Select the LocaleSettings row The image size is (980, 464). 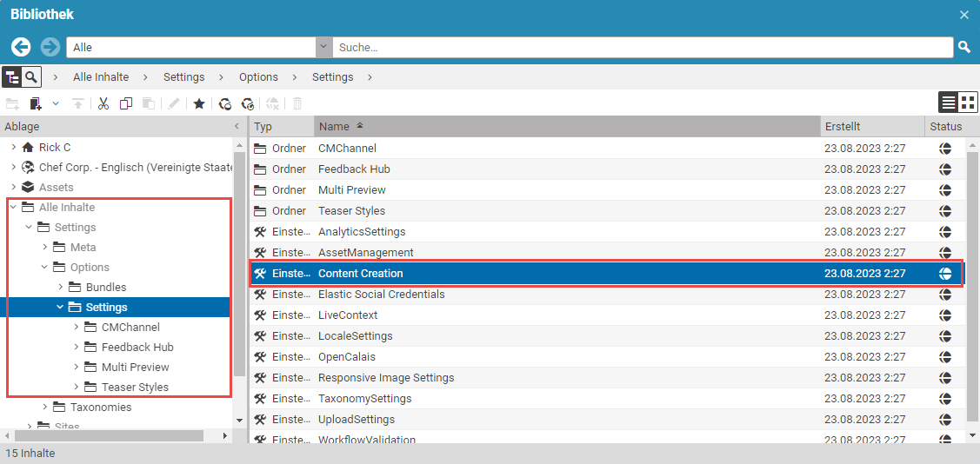[x=608, y=336]
